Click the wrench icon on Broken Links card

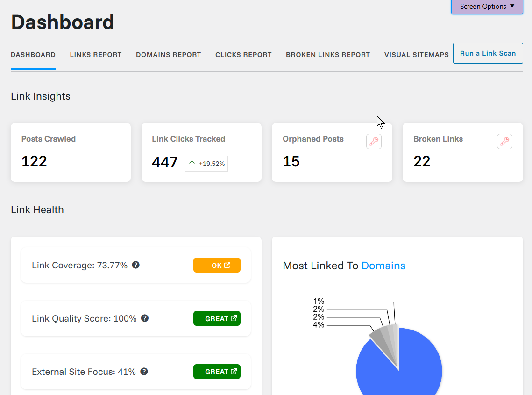(x=504, y=141)
